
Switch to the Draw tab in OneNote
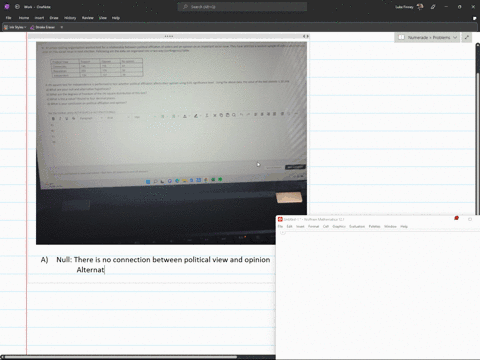click(54, 18)
